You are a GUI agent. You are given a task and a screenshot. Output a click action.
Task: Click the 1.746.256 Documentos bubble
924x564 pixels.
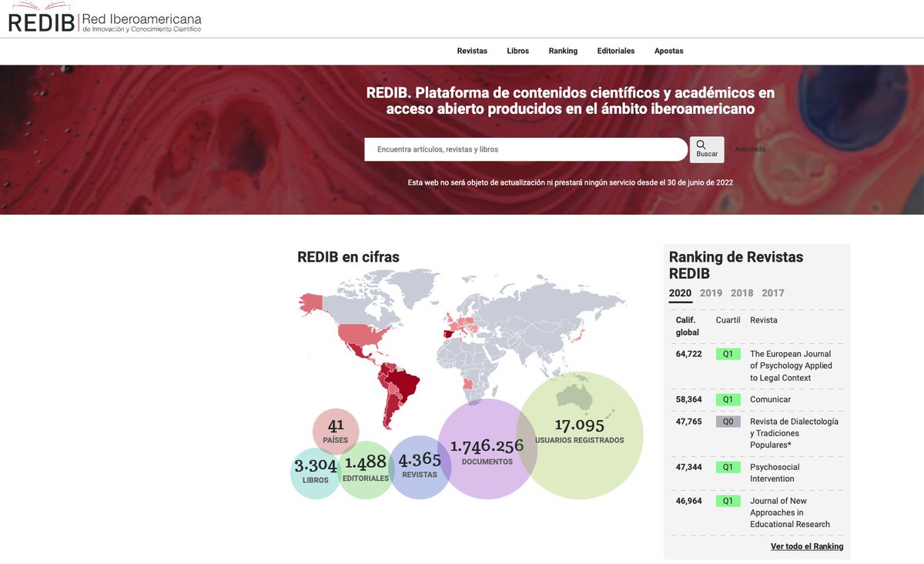click(487, 449)
